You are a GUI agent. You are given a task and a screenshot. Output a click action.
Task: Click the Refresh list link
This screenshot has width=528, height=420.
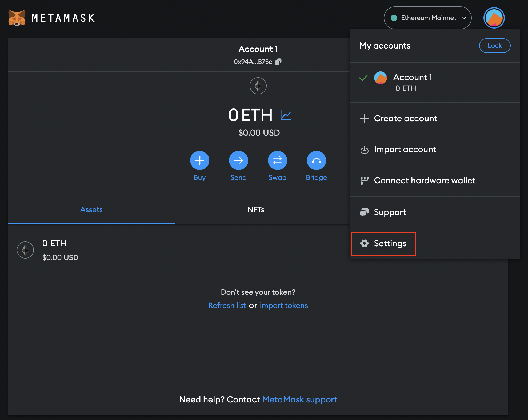point(227,305)
